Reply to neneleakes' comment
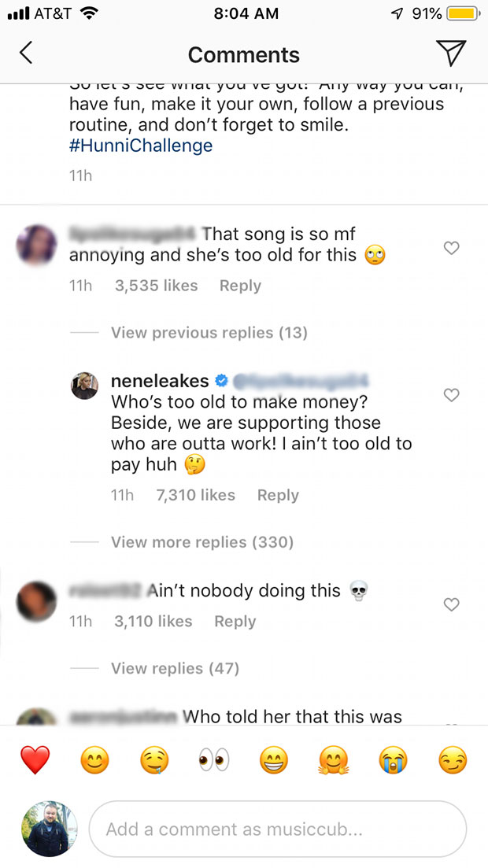 (x=277, y=495)
